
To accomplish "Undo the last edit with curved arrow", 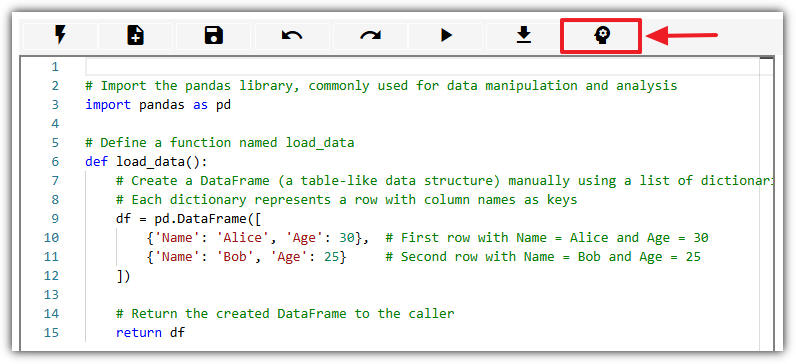I will click(x=292, y=36).
